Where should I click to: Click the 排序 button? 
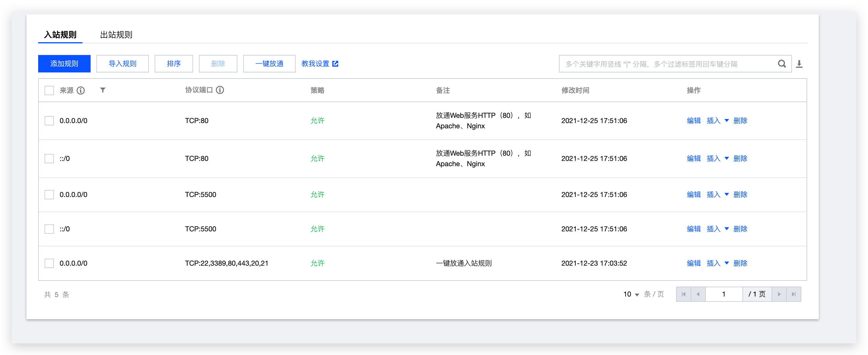[x=174, y=64]
